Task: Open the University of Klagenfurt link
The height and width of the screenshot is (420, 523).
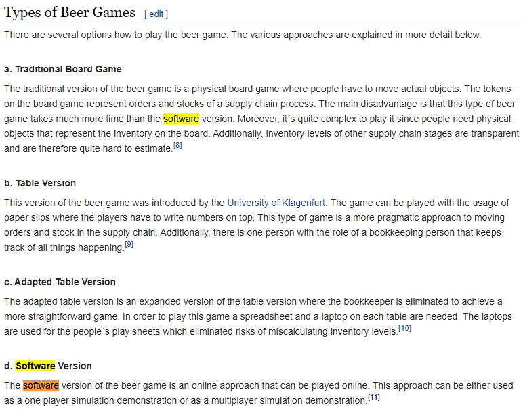Action: tap(276, 203)
